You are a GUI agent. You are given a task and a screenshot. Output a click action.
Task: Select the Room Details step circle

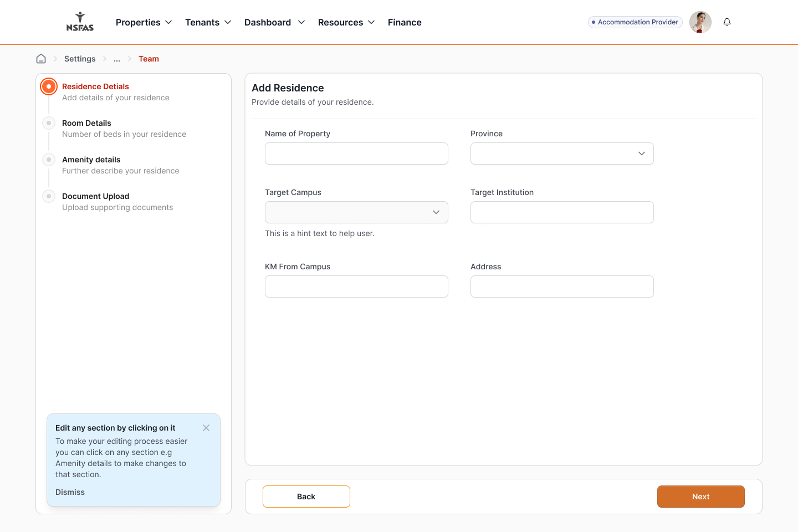(x=49, y=123)
